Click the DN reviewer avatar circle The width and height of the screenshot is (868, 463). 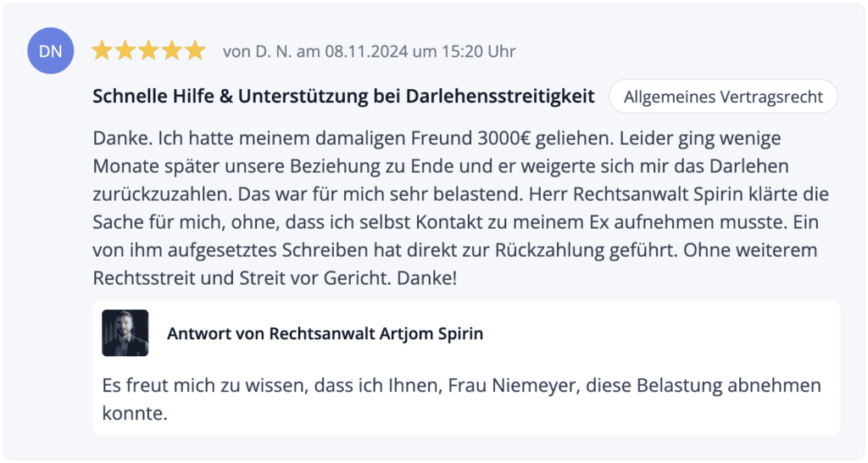point(50,50)
